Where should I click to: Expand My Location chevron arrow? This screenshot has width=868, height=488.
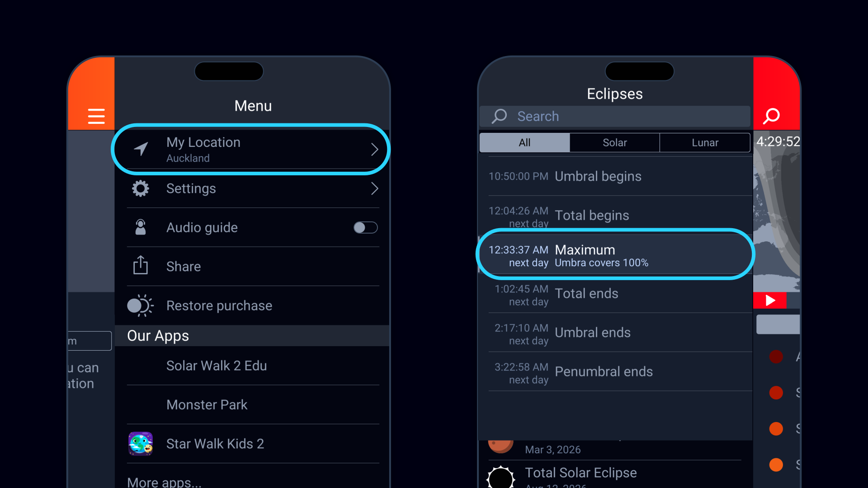click(x=374, y=150)
